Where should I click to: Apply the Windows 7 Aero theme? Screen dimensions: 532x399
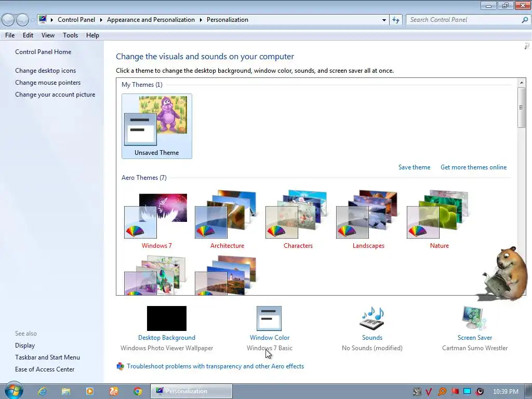[156, 220]
